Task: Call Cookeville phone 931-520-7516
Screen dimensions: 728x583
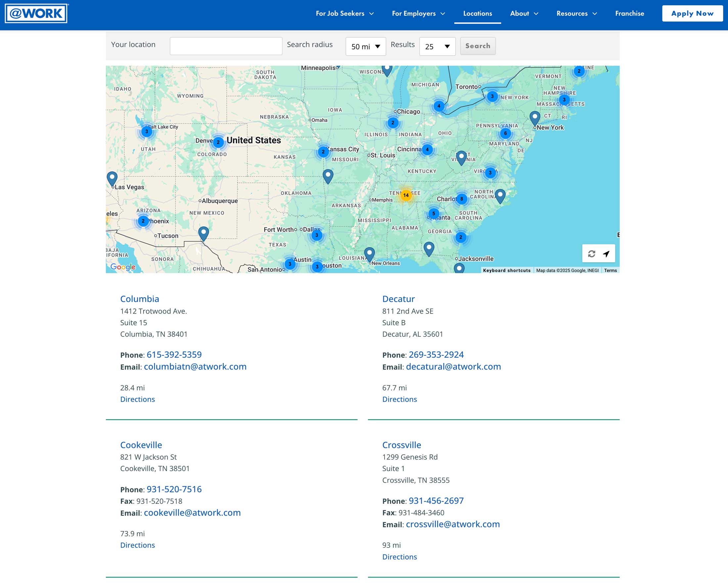Action: 174,489
